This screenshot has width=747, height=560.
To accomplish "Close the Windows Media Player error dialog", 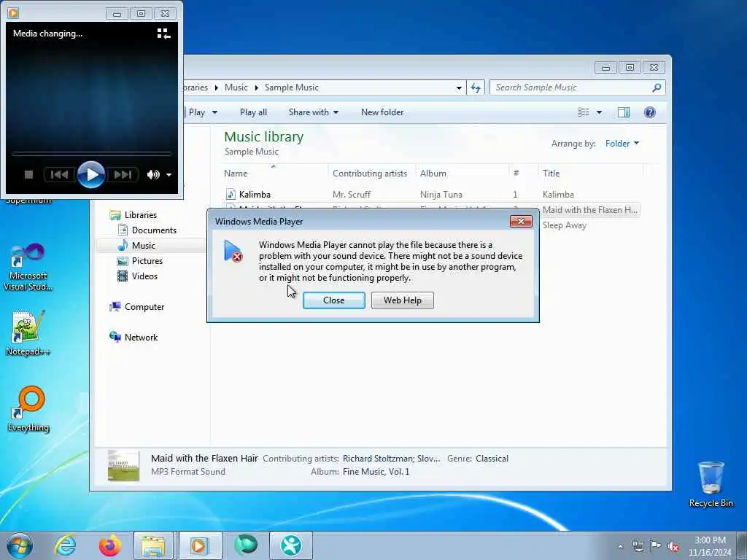I will (x=334, y=300).
